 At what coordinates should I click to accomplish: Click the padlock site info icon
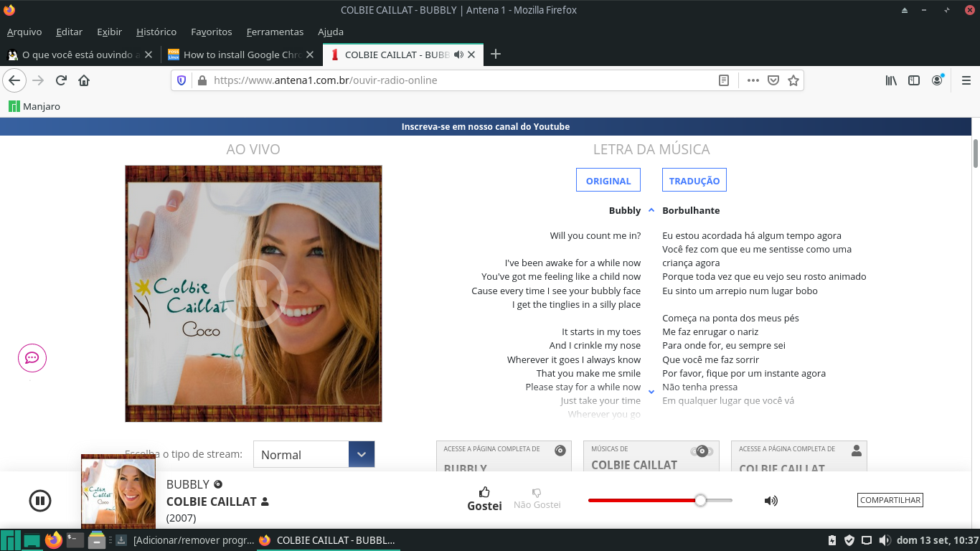click(202, 80)
